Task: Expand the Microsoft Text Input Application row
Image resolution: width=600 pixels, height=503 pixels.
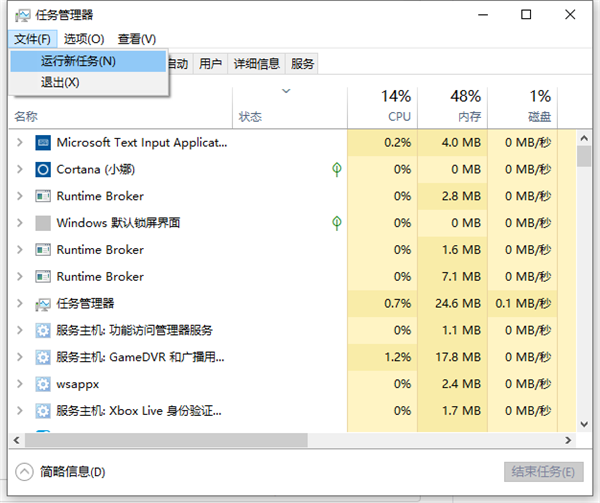Action: coord(19,143)
